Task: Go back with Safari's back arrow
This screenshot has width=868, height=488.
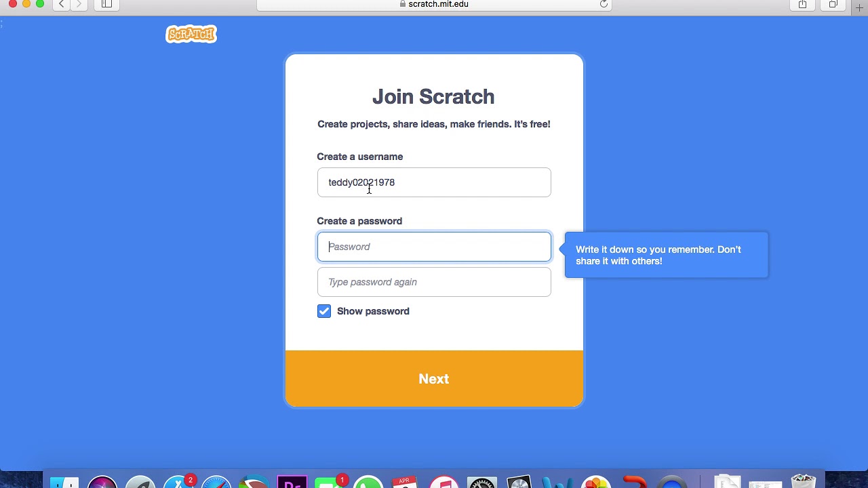Action: pyautogui.click(x=61, y=4)
